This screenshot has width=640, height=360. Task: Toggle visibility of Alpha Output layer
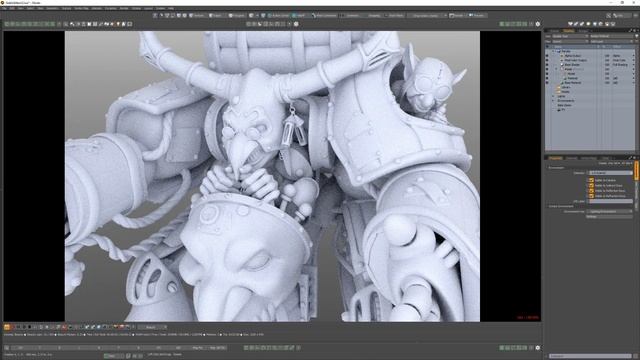click(x=547, y=56)
